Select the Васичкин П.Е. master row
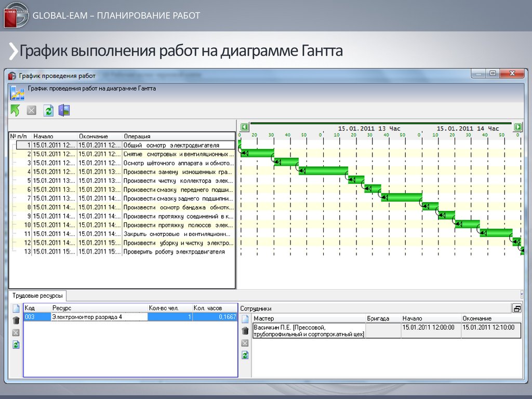532x399 pixels. [x=308, y=331]
